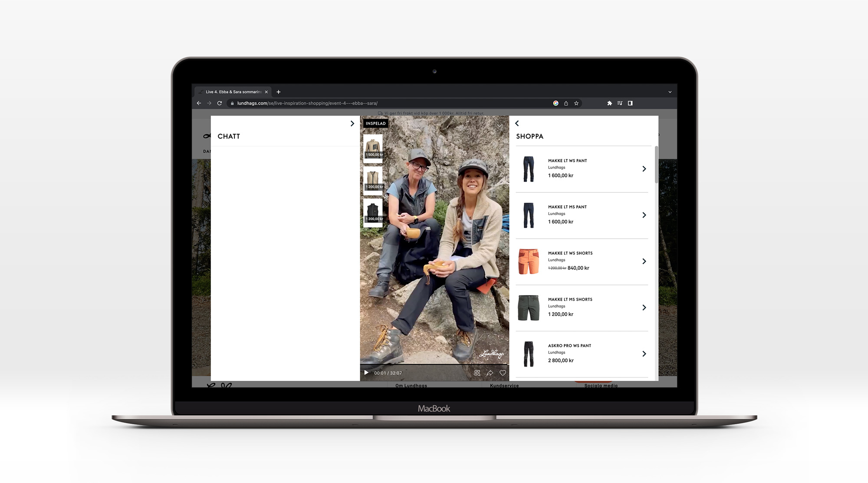Collapse the Shoppa panel with the back chevron
This screenshot has width=868, height=483.
(517, 123)
